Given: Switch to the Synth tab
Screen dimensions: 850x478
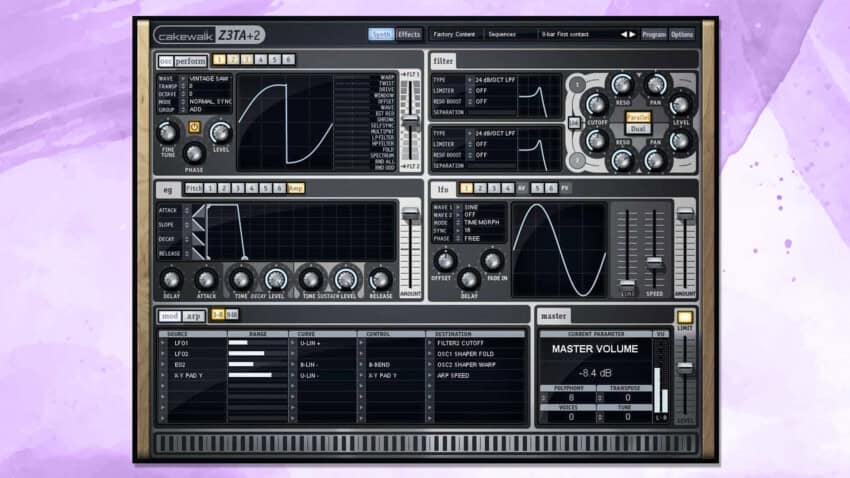Looking at the screenshot, I should pos(381,34).
